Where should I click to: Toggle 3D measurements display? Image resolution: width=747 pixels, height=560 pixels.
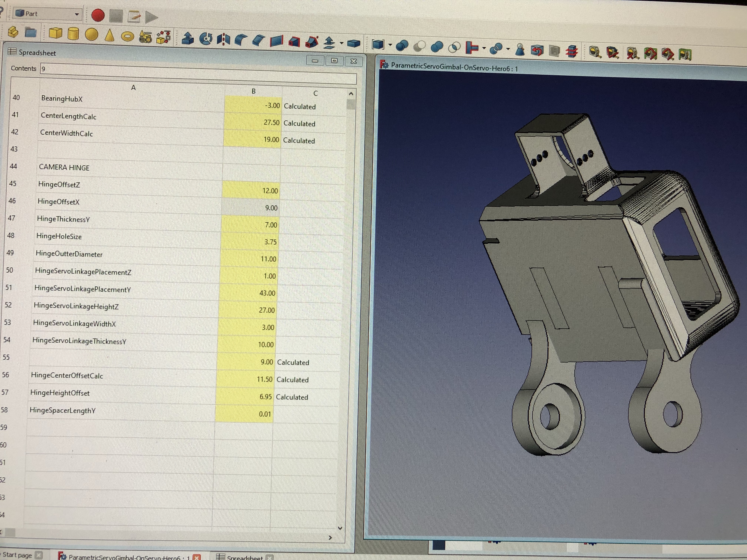pyautogui.click(x=668, y=54)
